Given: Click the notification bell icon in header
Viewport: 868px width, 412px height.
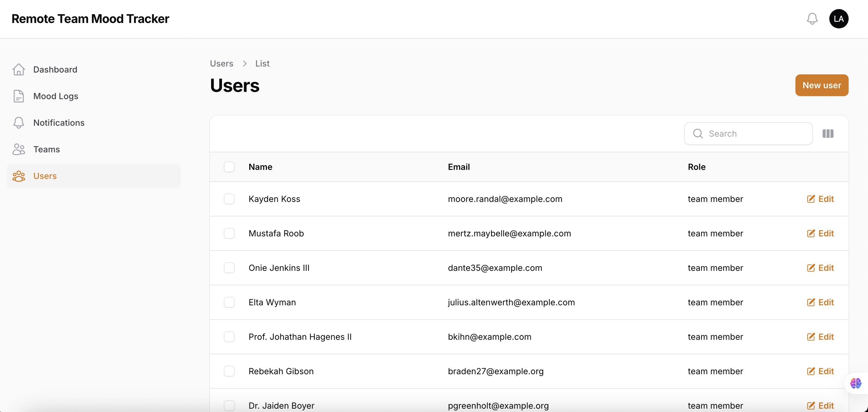Looking at the screenshot, I should pos(812,19).
